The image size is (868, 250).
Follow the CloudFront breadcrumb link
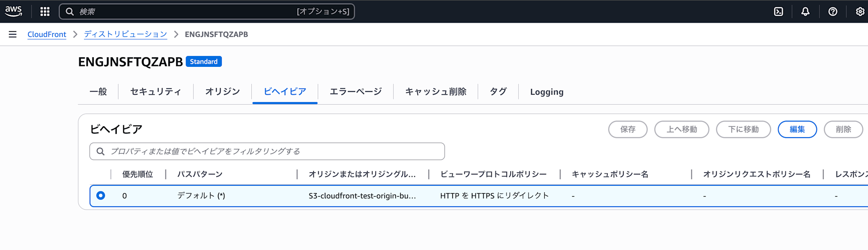[47, 34]
